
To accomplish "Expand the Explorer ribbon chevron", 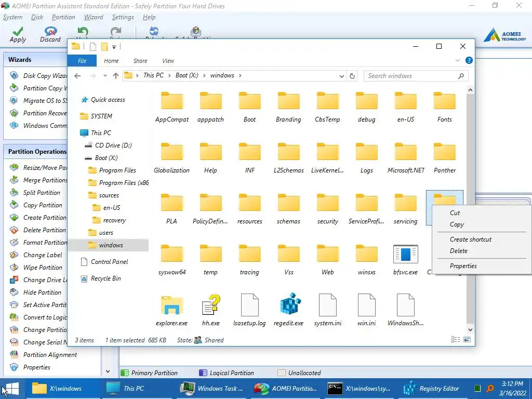I will coord(457,60).
